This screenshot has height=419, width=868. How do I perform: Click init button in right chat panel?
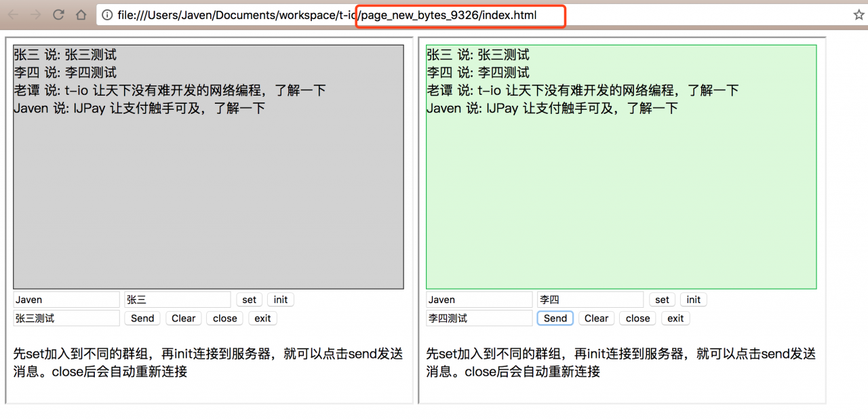tap(694, 300)
